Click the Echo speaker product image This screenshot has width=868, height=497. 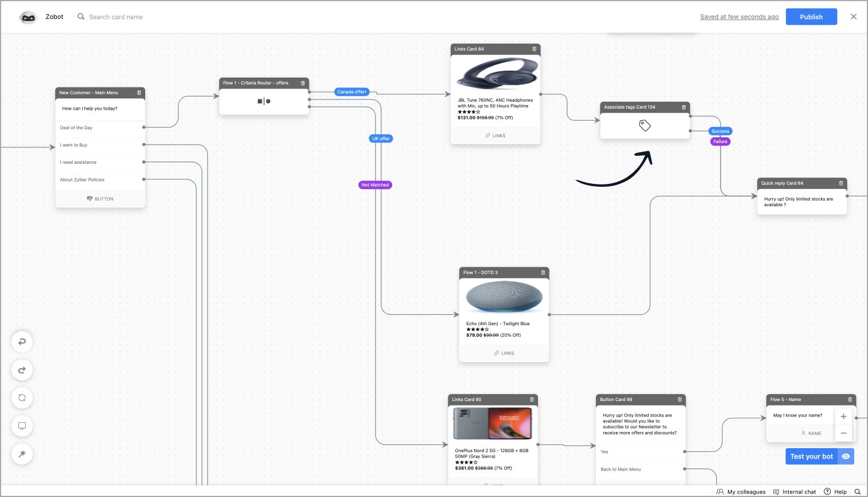(504, 298)
